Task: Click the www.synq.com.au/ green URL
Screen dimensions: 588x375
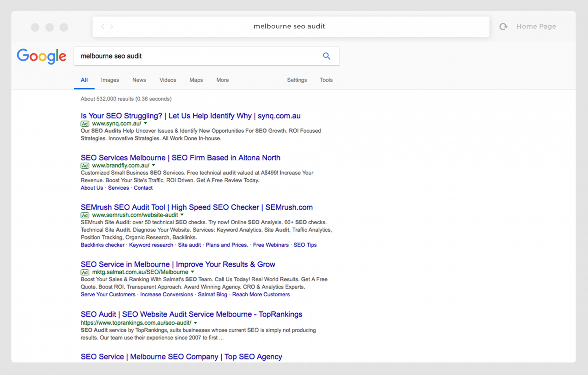Action: [x=116, y=124]
